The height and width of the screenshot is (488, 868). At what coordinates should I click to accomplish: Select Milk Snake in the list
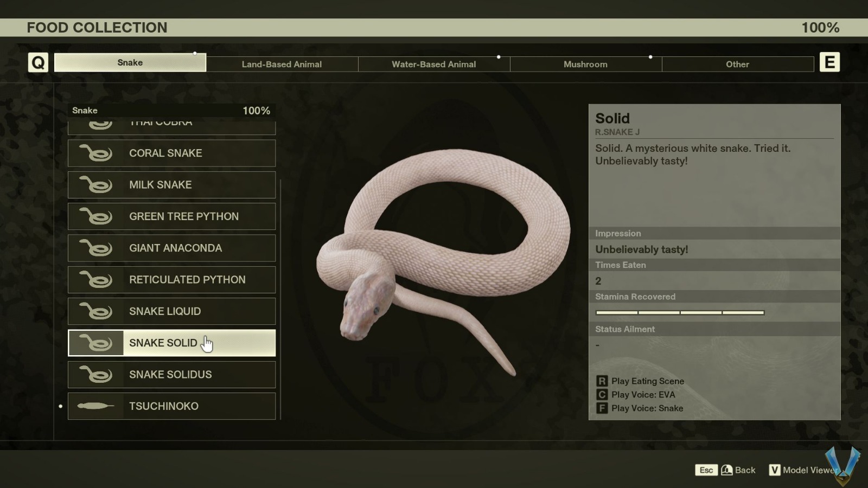point(171,185)
